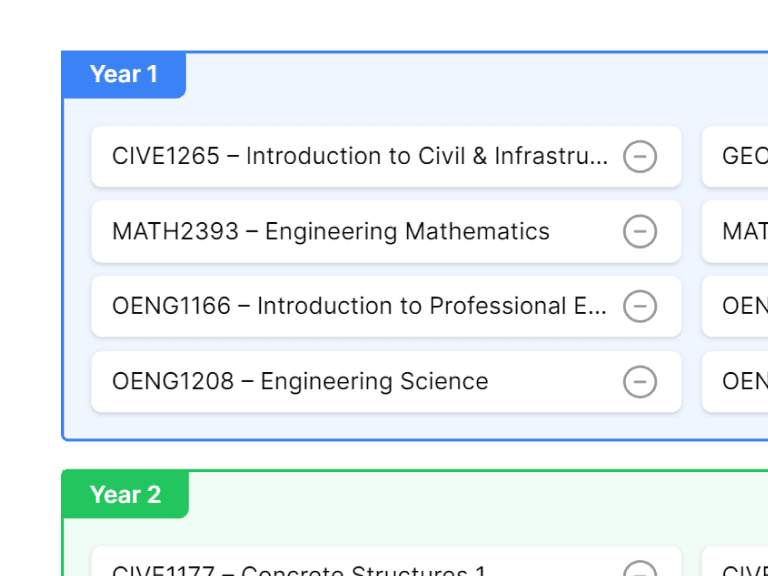Select the green Year 2 tab label

(125, 495)
